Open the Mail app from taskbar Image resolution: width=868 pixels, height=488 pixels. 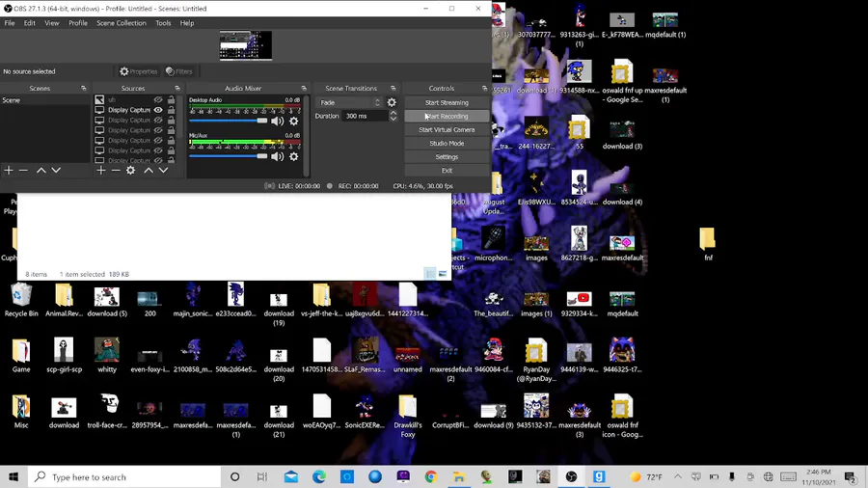[x=291, y=477]
